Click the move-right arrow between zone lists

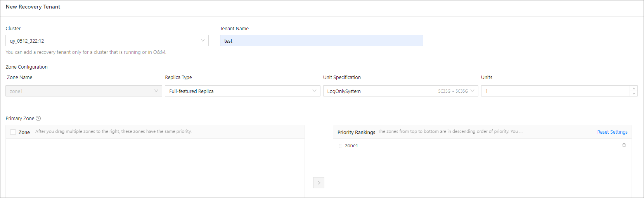319,183
